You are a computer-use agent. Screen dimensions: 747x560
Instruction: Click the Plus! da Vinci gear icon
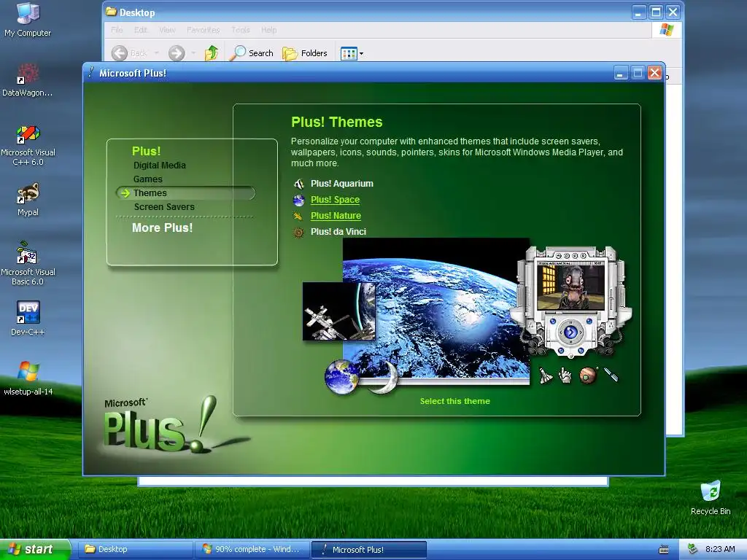(x=298, y=233)
